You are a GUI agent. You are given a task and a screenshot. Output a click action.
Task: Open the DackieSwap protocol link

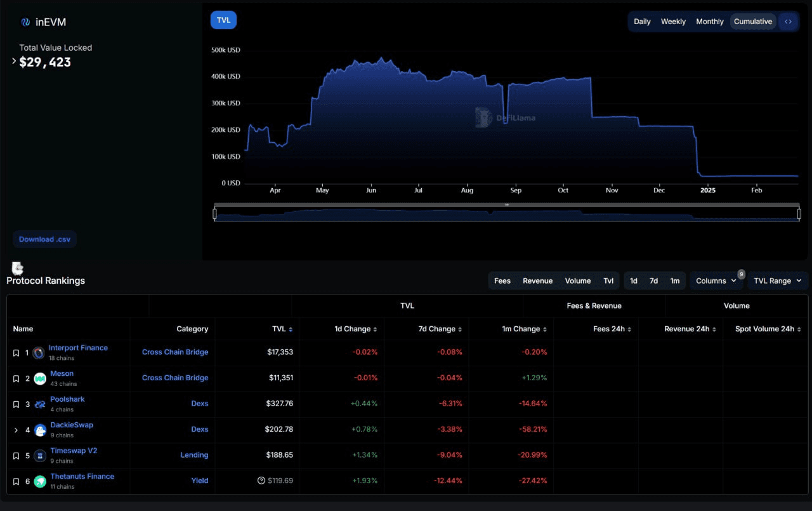tap(72, 425)
